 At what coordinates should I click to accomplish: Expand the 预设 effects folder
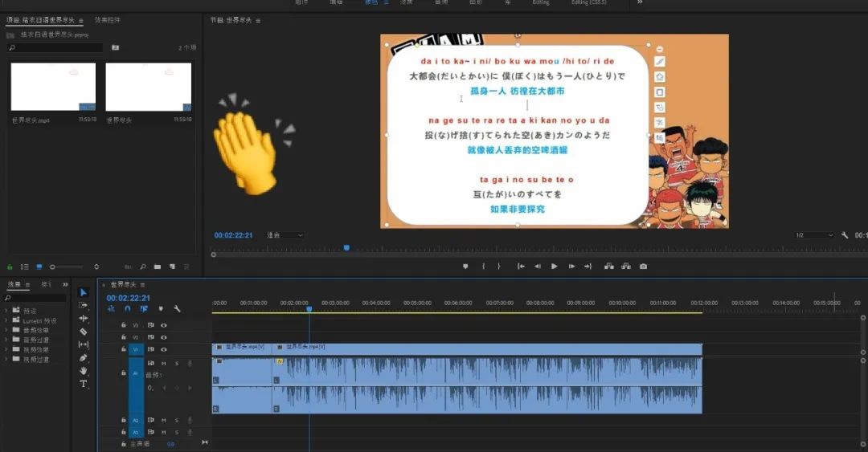(x=6, y=311)
